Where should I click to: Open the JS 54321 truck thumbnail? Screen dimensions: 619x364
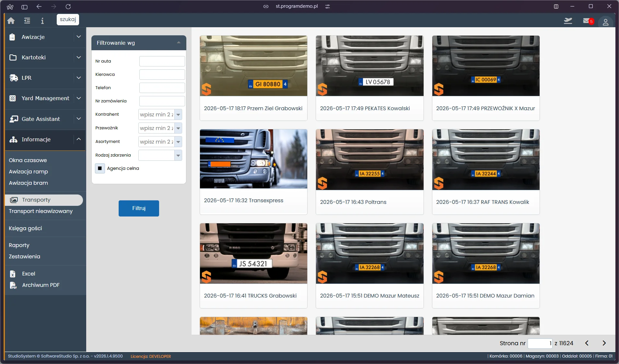pos(253,253)
